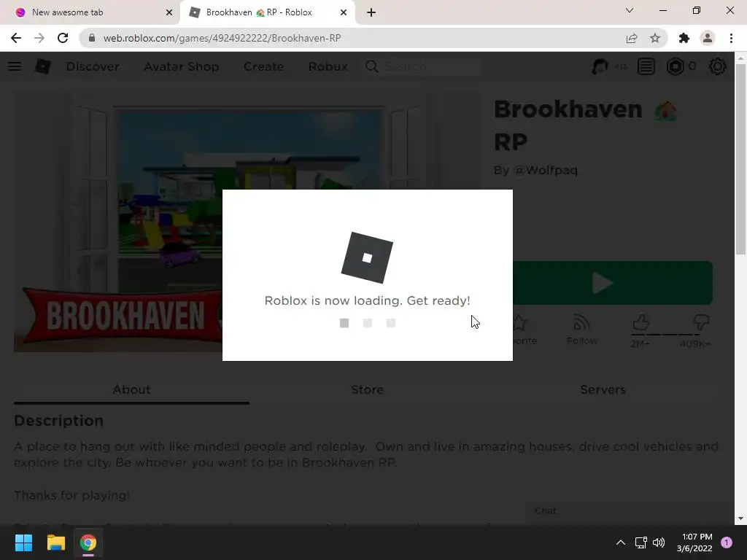The image size is (747, 560).
Task: Visit the @Wolfpaq creator profile
Action: pyautogui.click(x=546, y=170)
